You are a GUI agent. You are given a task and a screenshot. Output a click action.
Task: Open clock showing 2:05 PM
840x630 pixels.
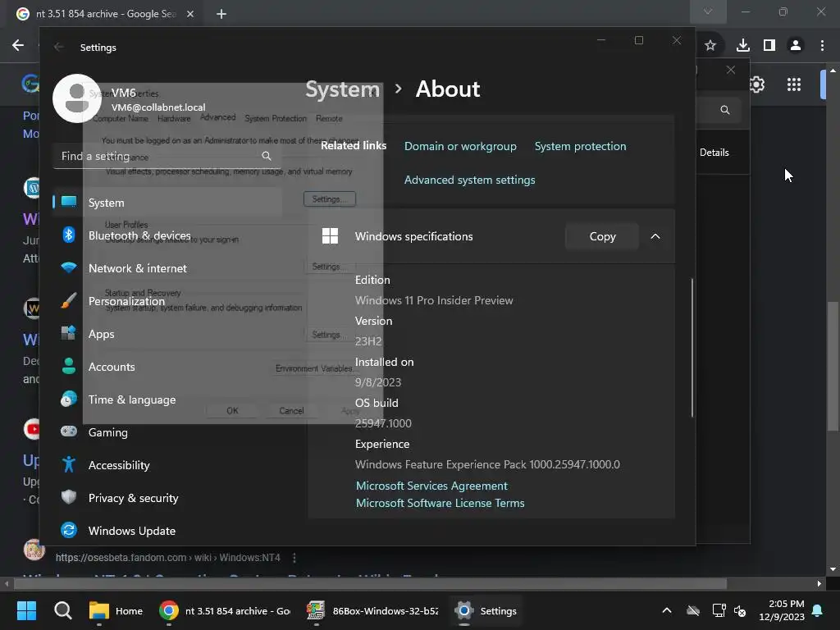click(x=782, y=610)
